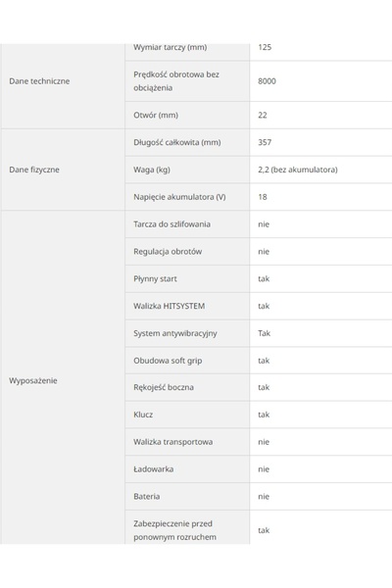Select the Regulacja obrotów row label

tap(168, 252)
